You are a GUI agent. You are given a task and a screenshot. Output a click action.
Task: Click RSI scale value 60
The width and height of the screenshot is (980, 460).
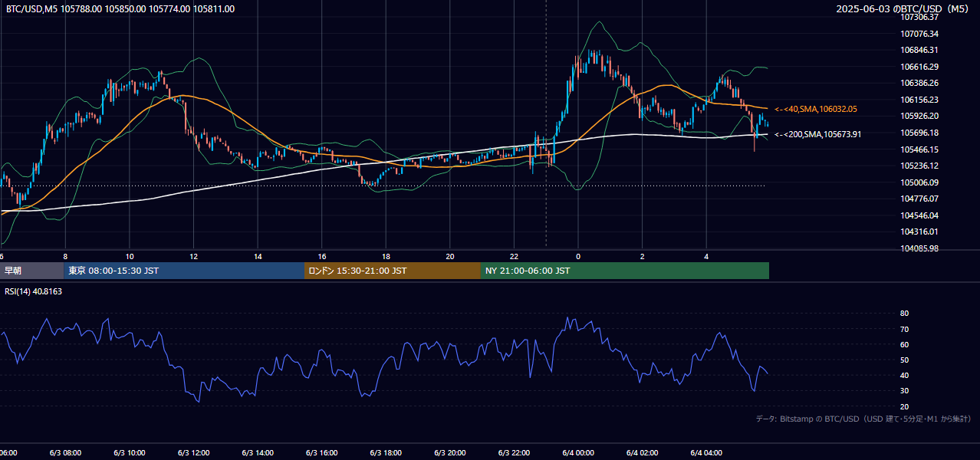(x=905, y=344)
